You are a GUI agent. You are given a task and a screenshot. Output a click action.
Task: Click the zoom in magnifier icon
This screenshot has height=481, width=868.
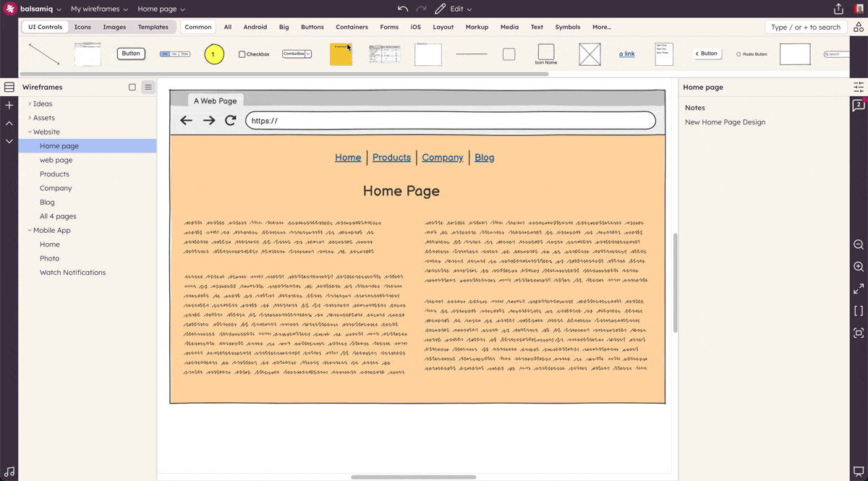point(859,267)
